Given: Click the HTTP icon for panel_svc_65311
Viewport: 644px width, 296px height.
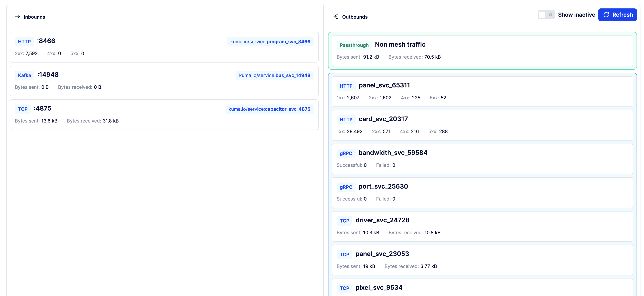Looking at the screenshot, I should 345,85.
